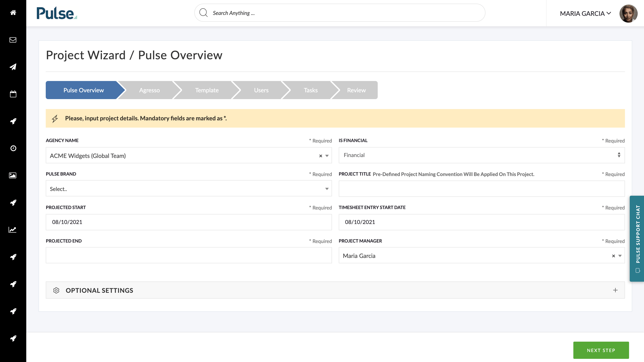Open the Pulse Brand Select.. dropdown
The height and width of the screenshot is (362, 644).
pos(189,189)
